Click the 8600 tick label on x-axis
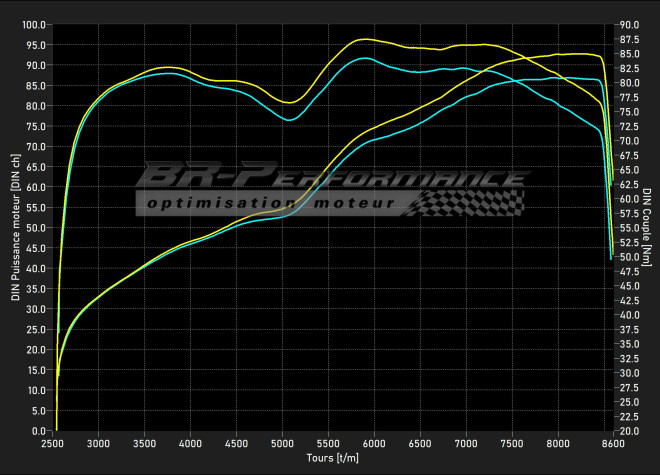 (x=609, y=442)
